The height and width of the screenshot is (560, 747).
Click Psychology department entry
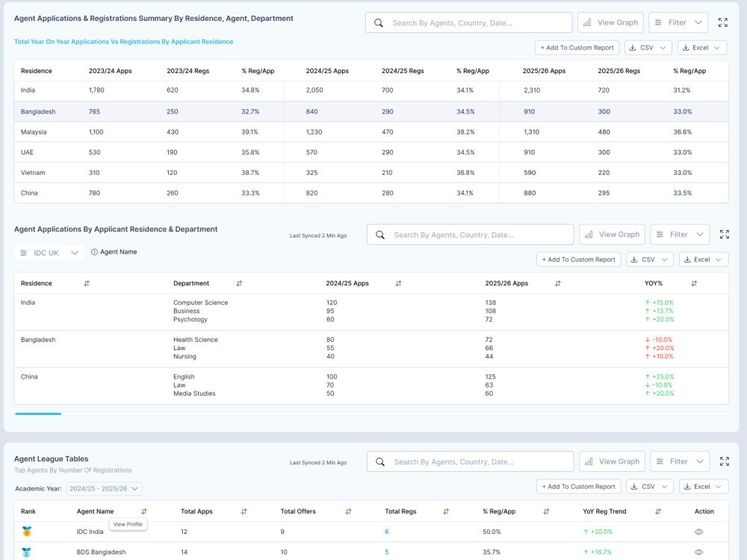click(x=190, y=320)
